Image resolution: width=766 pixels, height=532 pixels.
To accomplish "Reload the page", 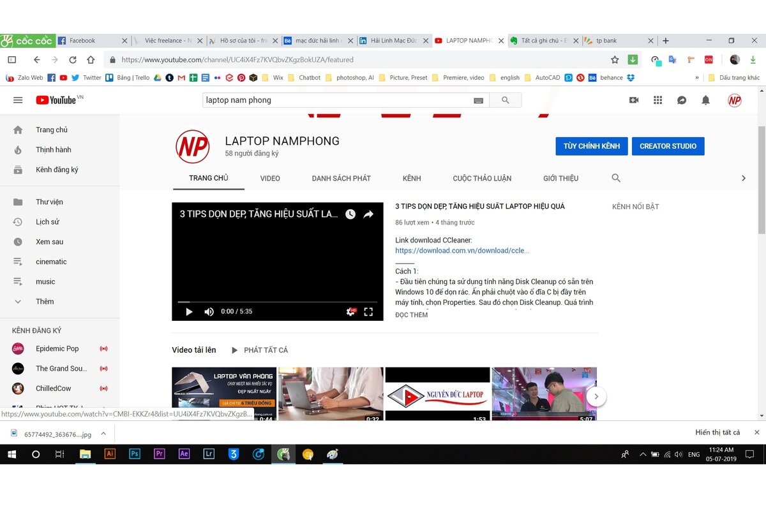I will click(73, 59).
